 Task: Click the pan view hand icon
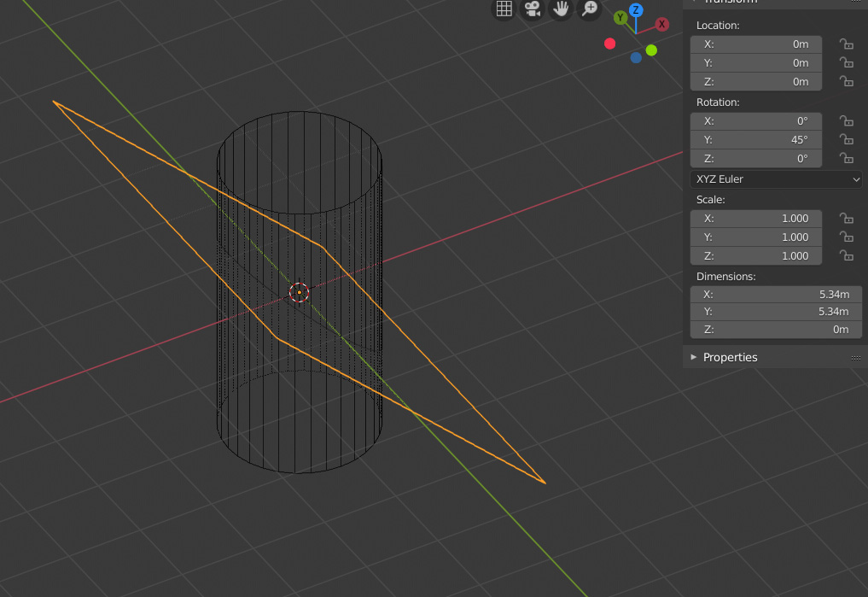[561, 9]
